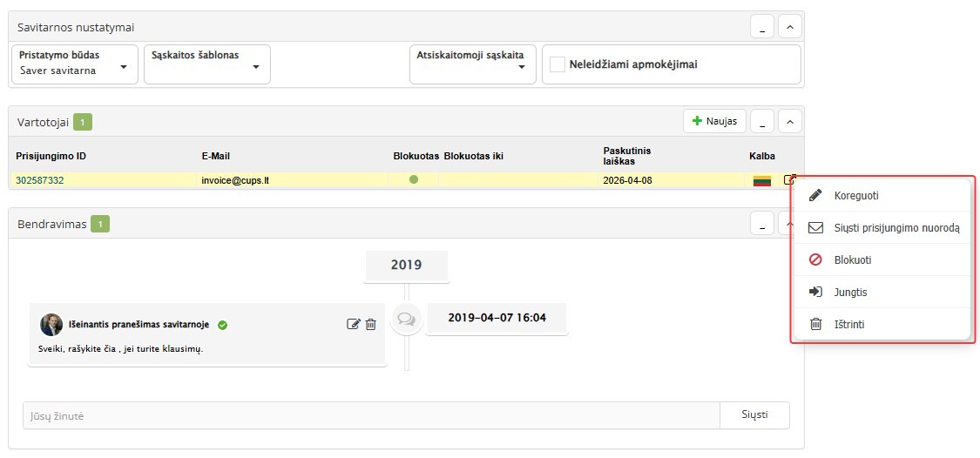The width and height of the screenshot is (980, 458).
Task: Click the message text Sveiki, rašykite čia
Action: (x=120, y=348)
